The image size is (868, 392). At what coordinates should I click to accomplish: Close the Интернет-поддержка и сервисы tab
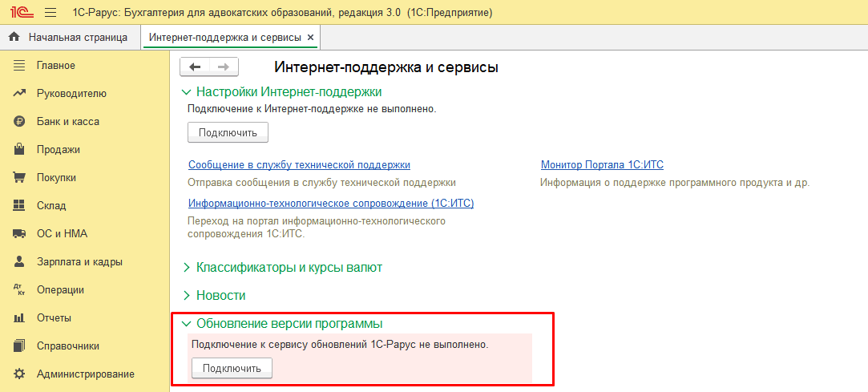[311, 38]
